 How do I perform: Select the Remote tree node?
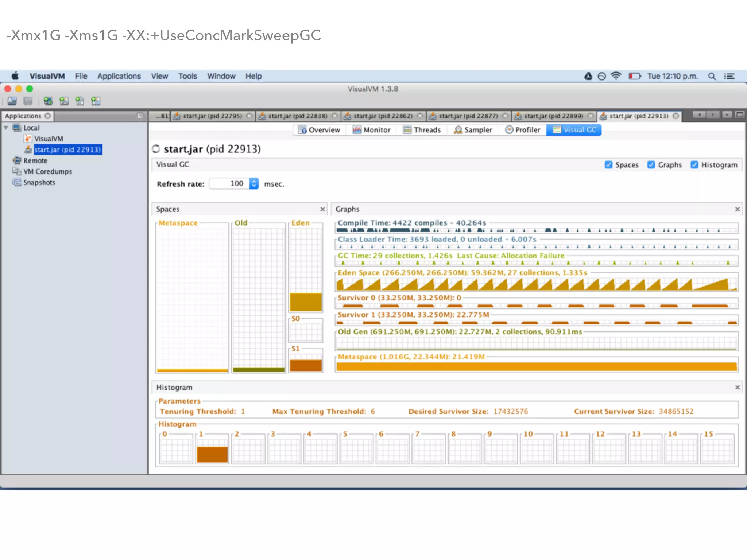[35, 161]
